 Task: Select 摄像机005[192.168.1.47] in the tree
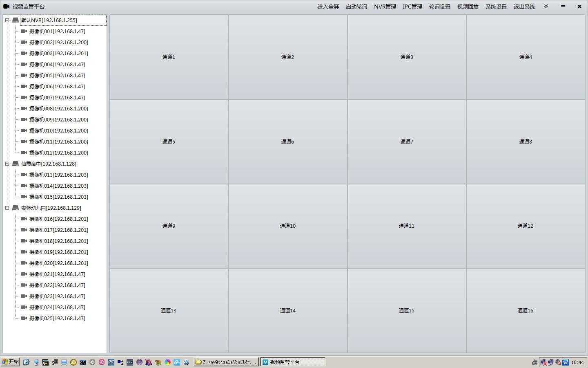coord(57,75)
